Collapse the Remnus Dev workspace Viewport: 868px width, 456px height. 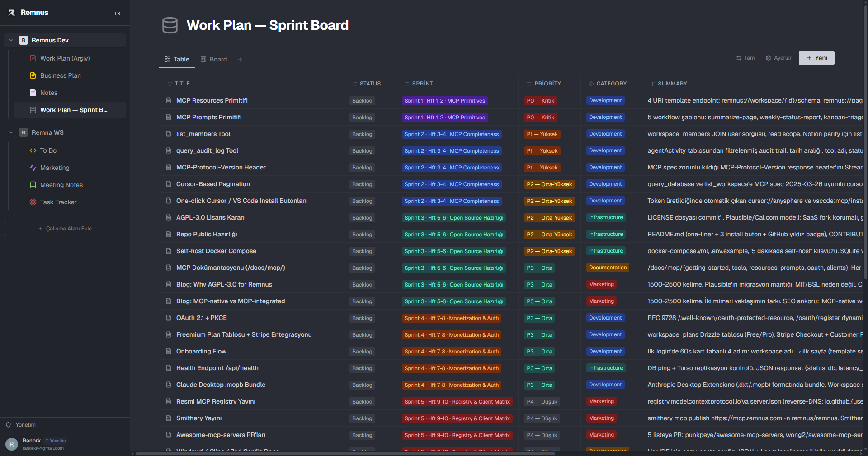click(11, 40)
